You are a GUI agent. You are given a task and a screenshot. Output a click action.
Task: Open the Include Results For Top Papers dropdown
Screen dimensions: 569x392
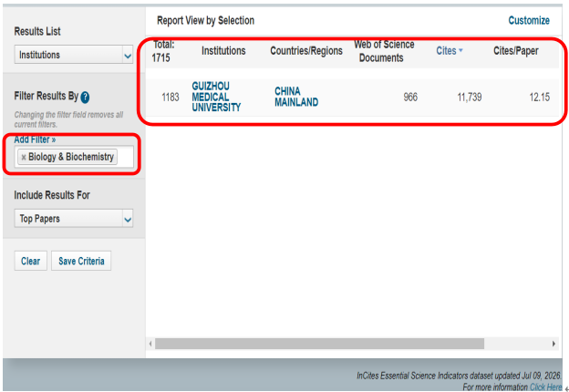(74, 218)
